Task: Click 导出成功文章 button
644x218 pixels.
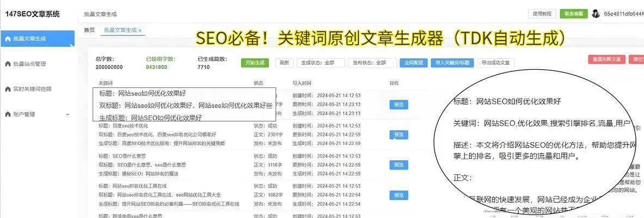Action: (496, 63)
